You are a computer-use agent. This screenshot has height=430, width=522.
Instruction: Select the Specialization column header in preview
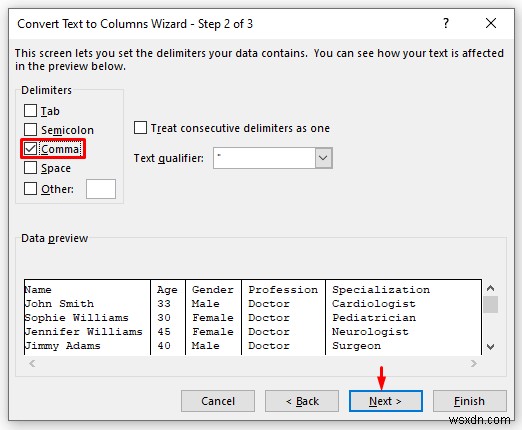tap(381, 290)
